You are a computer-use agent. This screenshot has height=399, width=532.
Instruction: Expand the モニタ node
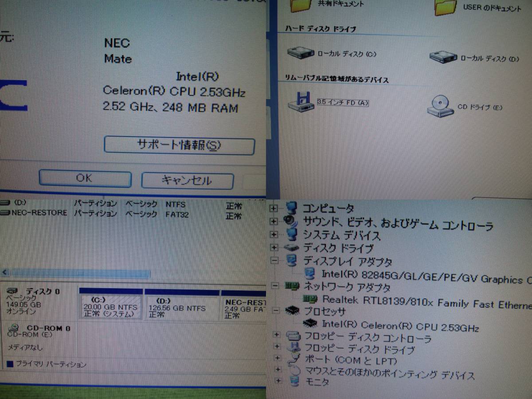tap(278, 380)
